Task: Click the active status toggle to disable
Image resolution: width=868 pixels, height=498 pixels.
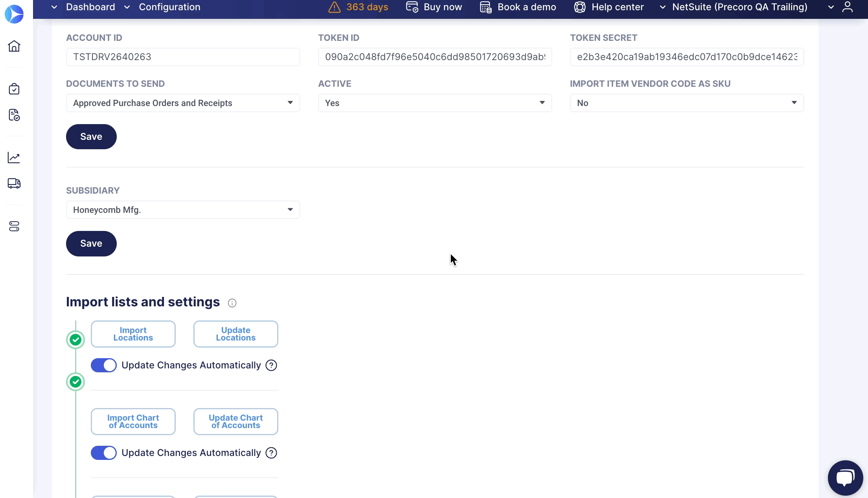Action: [x=435, y=103]
